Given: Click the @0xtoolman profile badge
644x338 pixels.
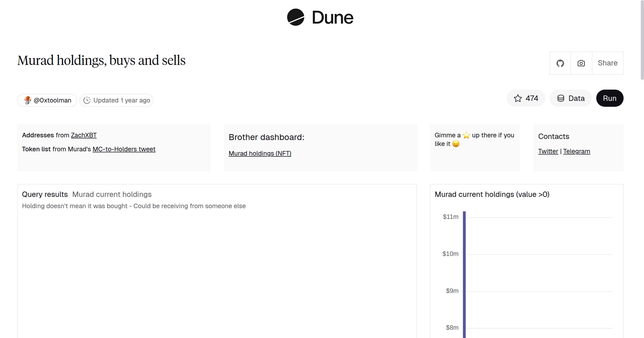Looking at the screenshot, I should [x=47, y=100].
